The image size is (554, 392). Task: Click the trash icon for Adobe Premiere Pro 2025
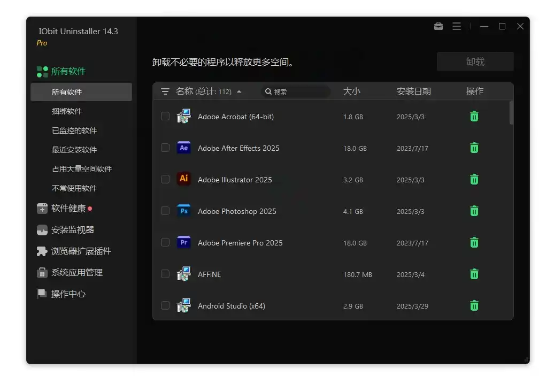[474, 242]
